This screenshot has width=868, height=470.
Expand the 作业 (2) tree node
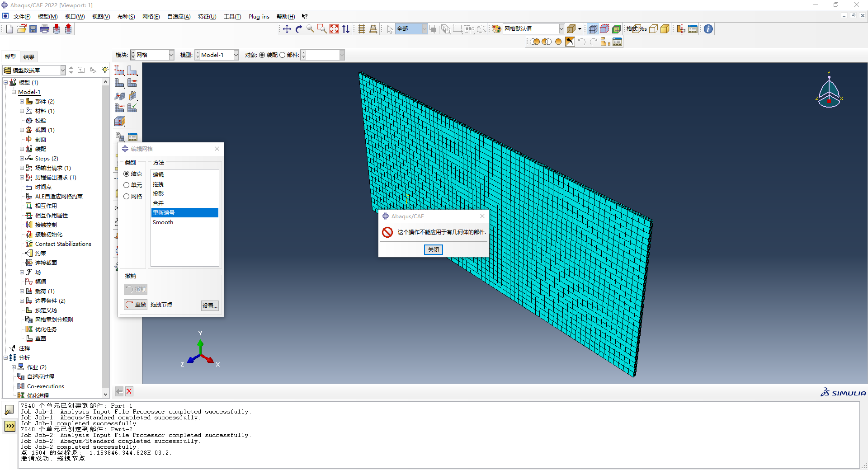[x=14, y=367]
